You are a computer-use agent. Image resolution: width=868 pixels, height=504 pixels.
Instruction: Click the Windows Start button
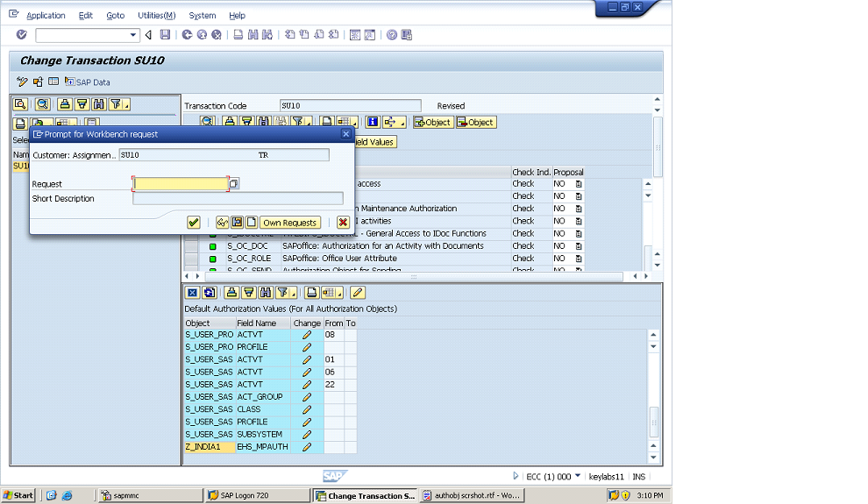(18, 495)
